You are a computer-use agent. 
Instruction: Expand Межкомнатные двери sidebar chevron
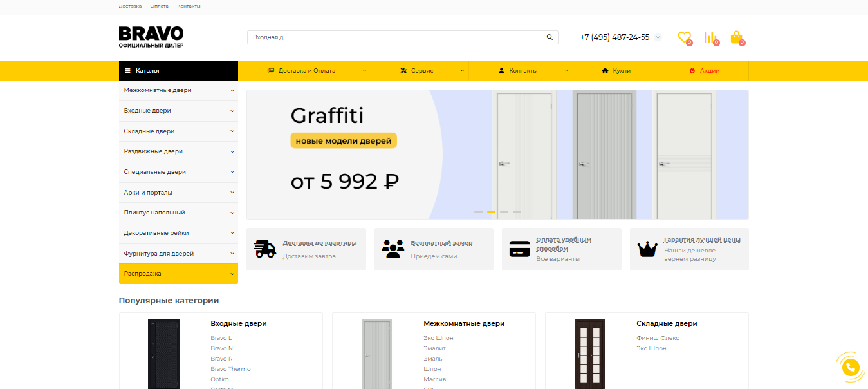click(x=232, y=90)
